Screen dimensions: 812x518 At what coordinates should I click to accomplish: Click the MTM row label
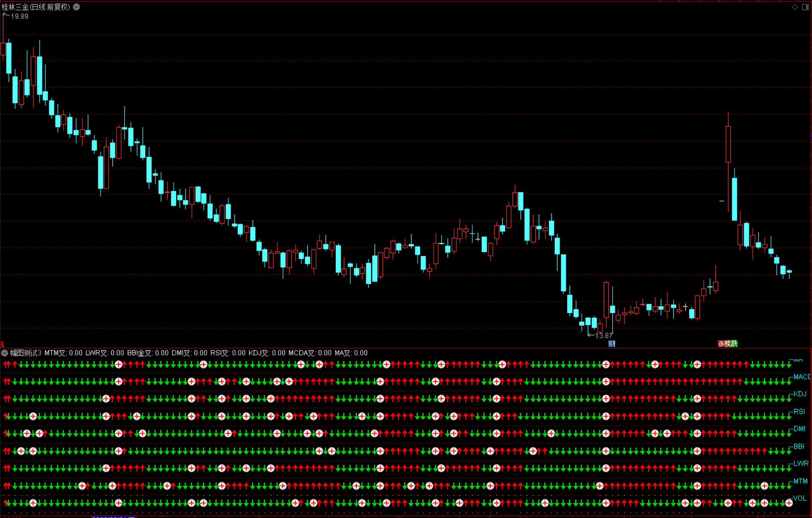(x=800, y=481)
